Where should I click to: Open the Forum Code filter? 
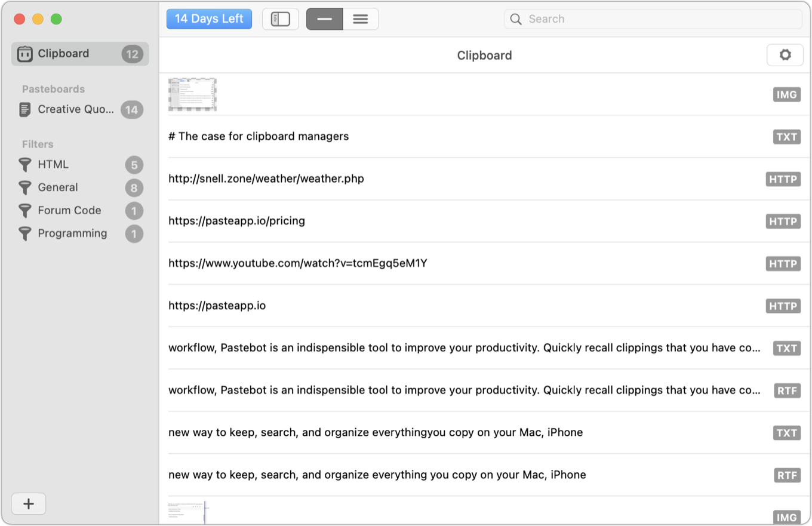(x=69, y=210)
